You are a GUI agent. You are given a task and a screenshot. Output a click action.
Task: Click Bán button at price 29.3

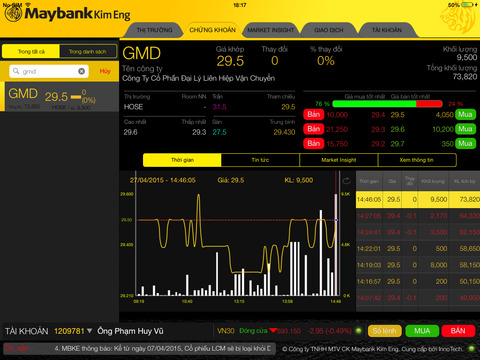point(313,129)
